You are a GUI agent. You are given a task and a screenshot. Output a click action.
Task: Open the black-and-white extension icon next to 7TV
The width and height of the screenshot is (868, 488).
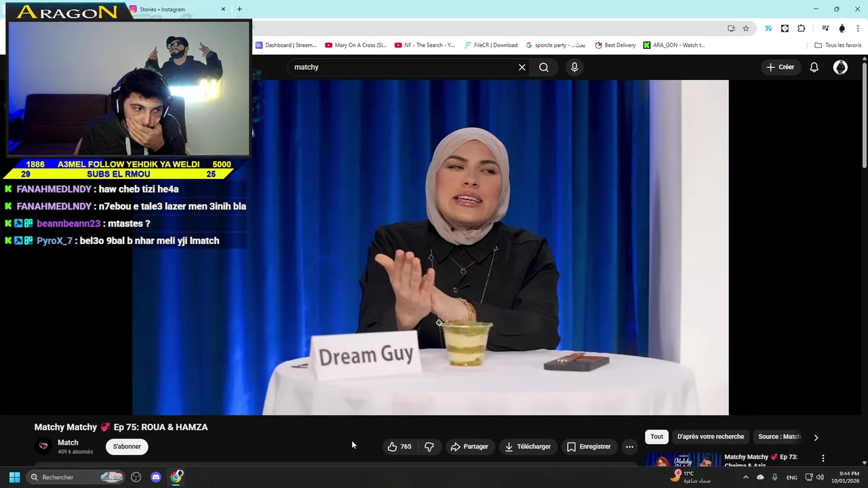785,28
